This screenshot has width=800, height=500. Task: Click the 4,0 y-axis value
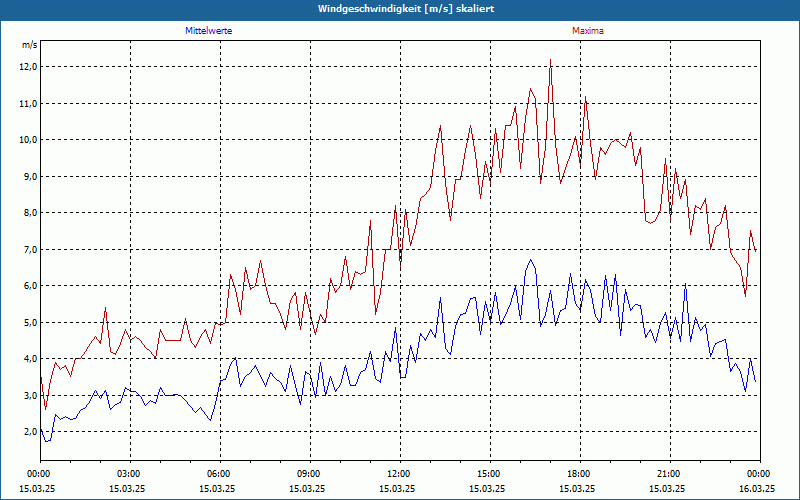click(31, 359)
